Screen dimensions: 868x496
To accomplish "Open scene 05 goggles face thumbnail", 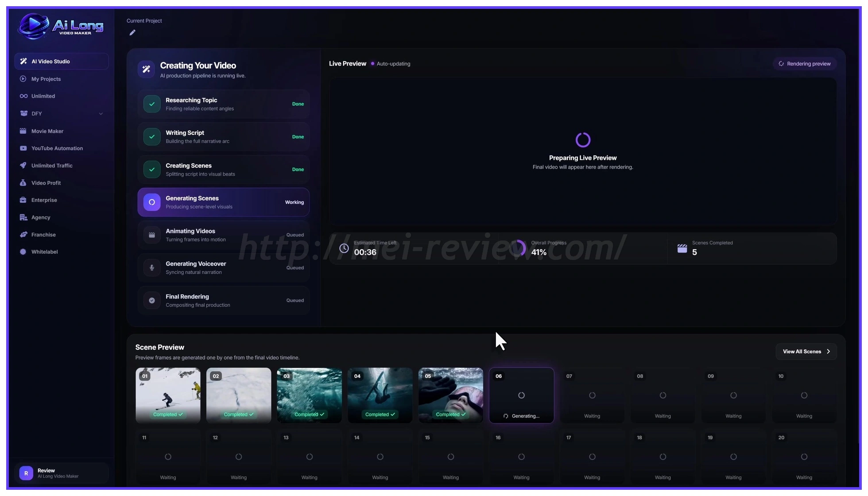I will (451, 395).
